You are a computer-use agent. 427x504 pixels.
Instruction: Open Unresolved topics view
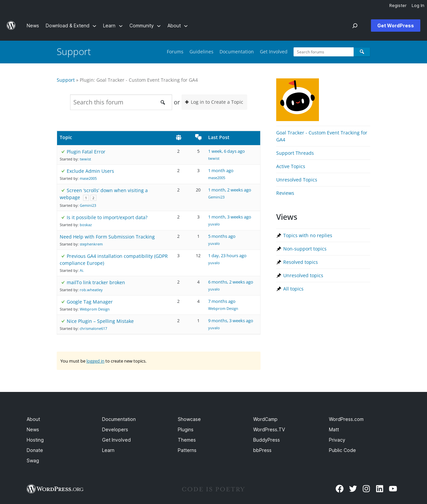(x=303, y=276)
